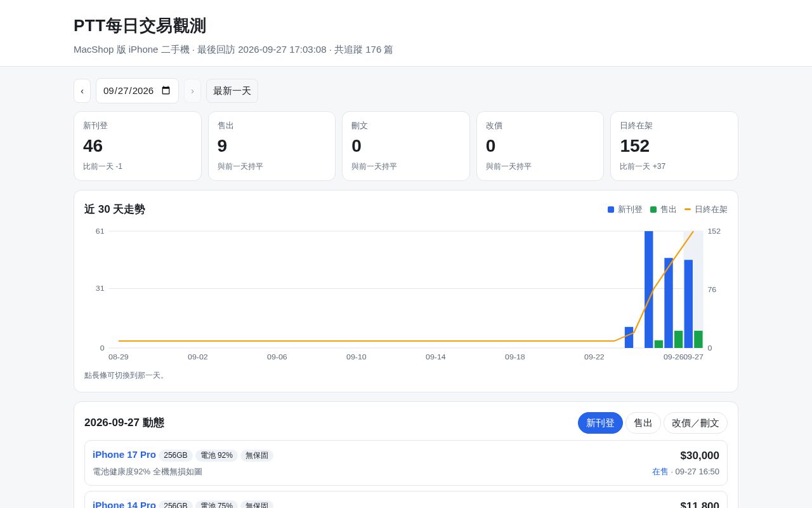Viewport: 812px width, 508px height.
Task: Click the blue 新刊登 legend swatch
Action: tap(611, 210)
